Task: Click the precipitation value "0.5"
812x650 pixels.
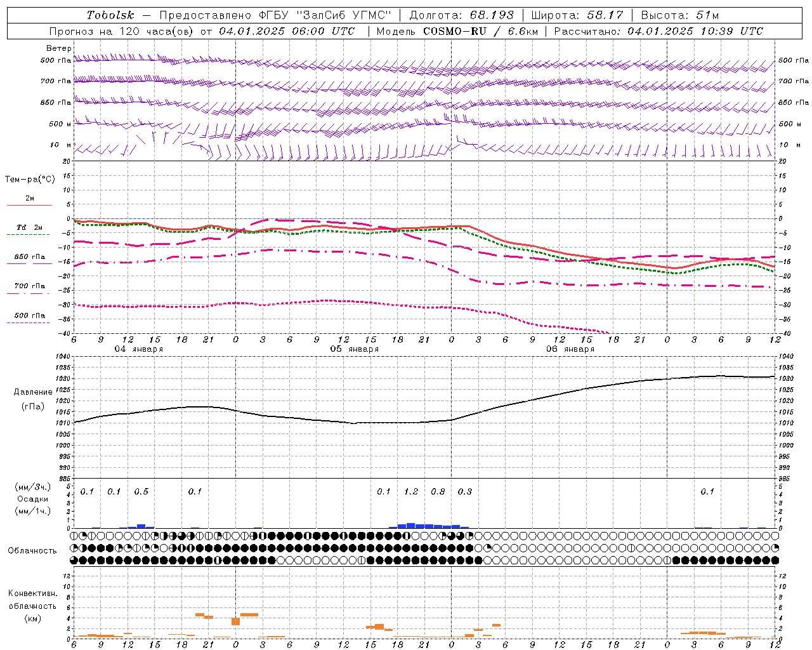Action: coord(141,491)
